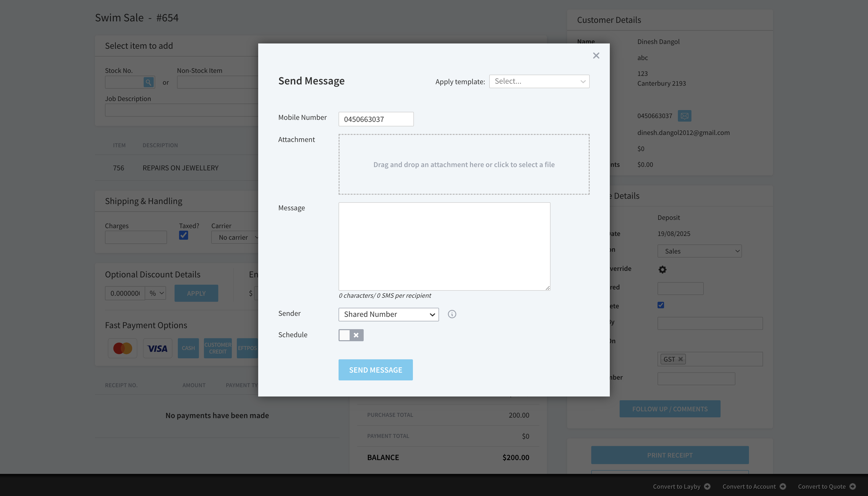Uncheck the Taxed? checkbox
Image resolution: width=868 pixels, height=496 pixels.
click(184, 235)
